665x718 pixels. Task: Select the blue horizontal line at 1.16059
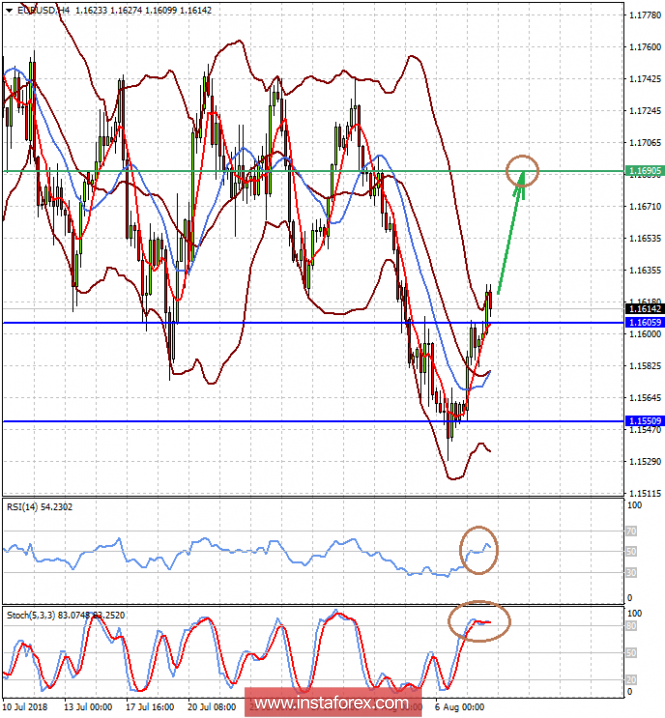pos(313,323)
